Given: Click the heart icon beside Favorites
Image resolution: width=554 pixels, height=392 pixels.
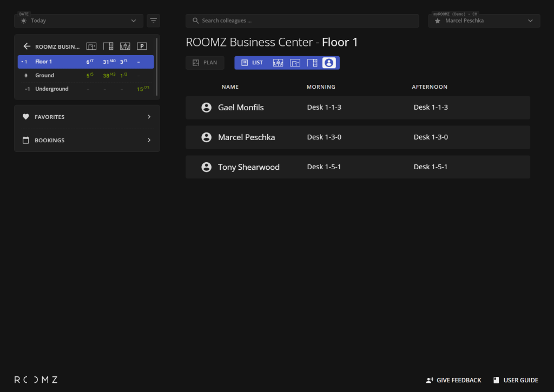Looking at the screenshot, I should (26, 117).
